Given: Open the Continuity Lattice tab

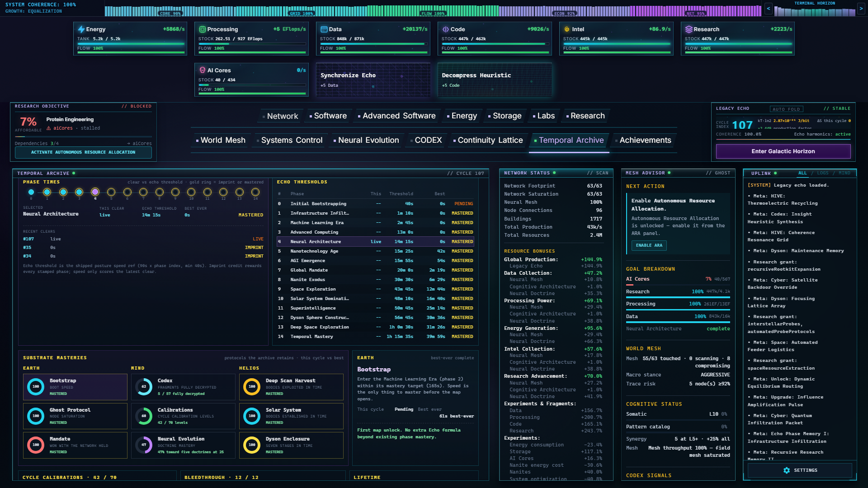Looking at the screenshot, I should (x=488, y=140).
